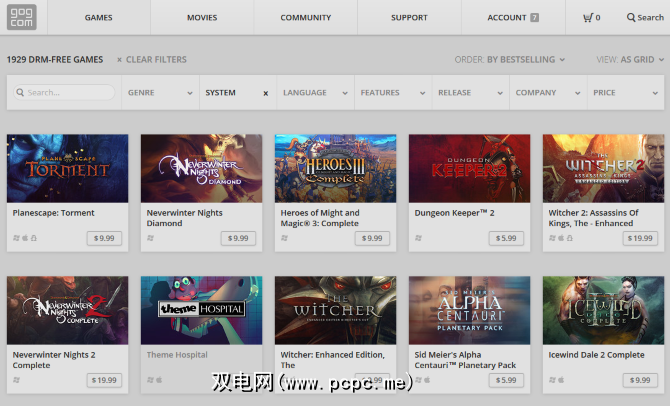Expand the Release filter dropdown
The width and height of the screenshot is (670, 406).
click(470, 93)
